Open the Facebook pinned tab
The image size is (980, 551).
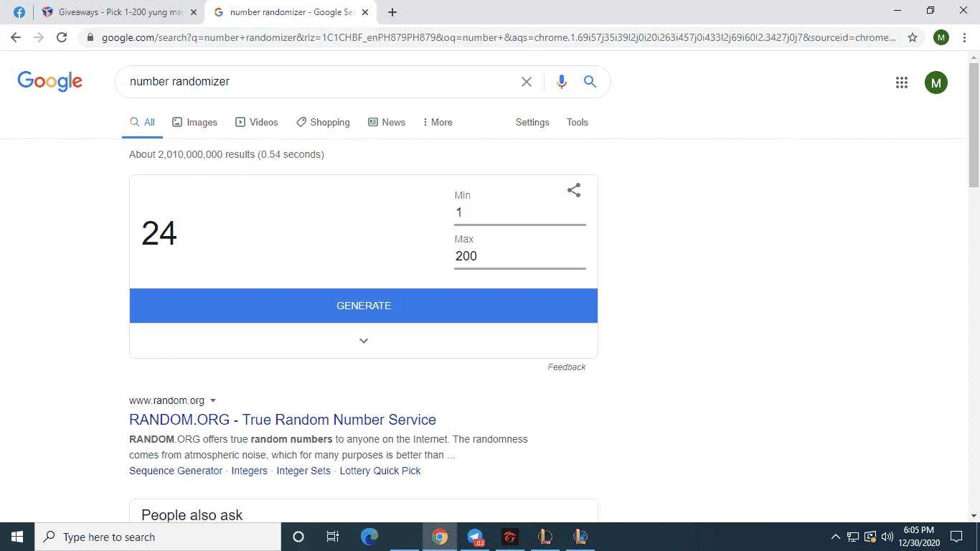click(x=19, y=12)
